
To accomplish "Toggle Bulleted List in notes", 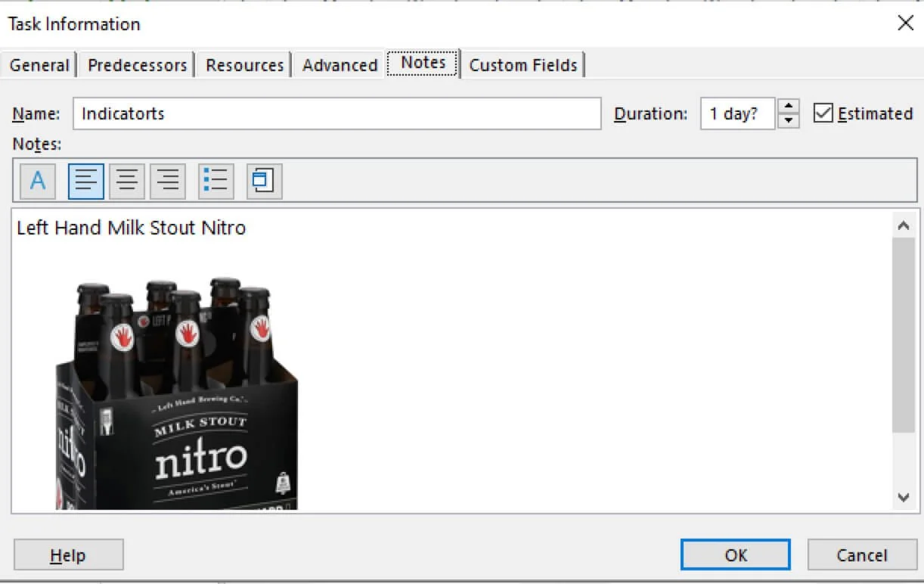I will click(216, 181).
